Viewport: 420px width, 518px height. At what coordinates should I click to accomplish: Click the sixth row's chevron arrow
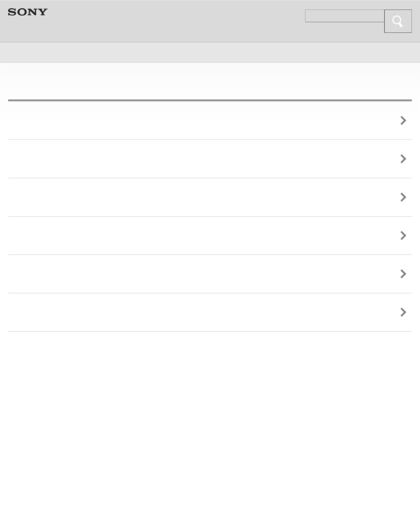pos(403,312)
